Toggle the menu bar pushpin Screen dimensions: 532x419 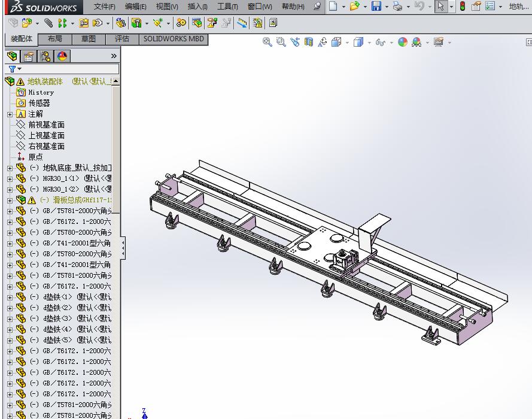pos(317,6)
